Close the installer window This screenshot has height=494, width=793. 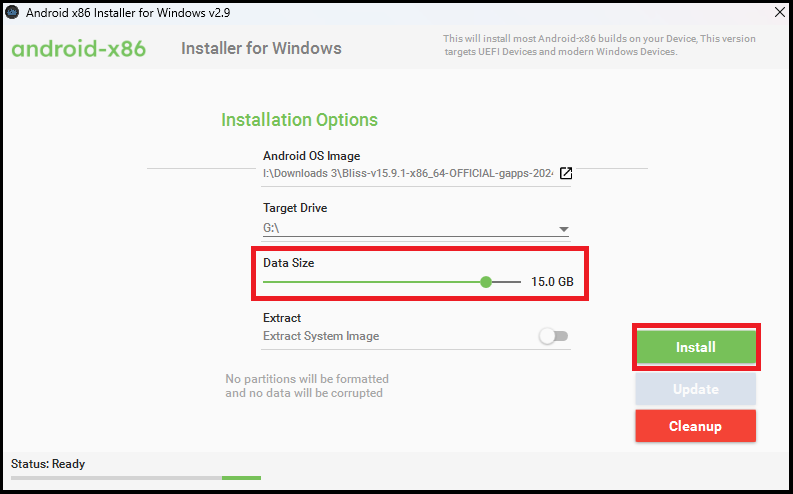coord(779,12)
